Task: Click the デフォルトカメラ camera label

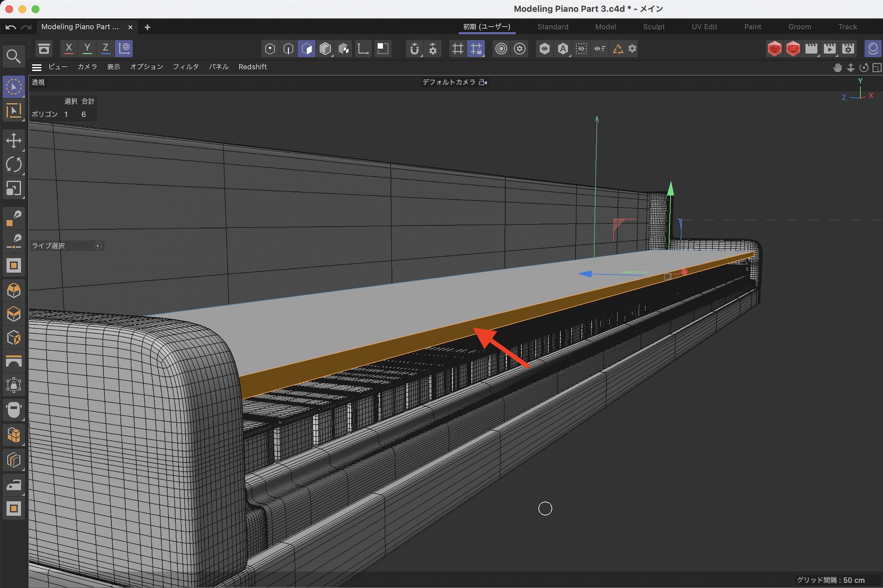Action: (x=449, y=82)
